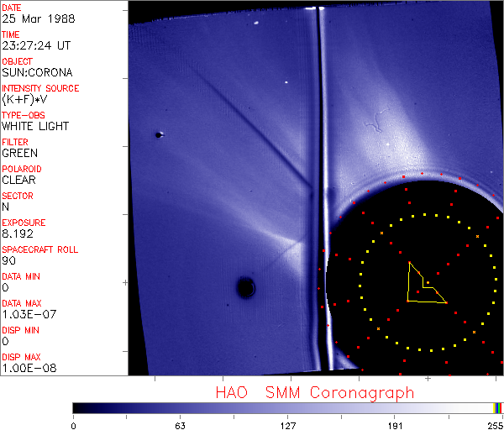Screen dimensions: 504x430
Task: Click the polaroid value "CLEAR"
Action: (x=18, y=180)
